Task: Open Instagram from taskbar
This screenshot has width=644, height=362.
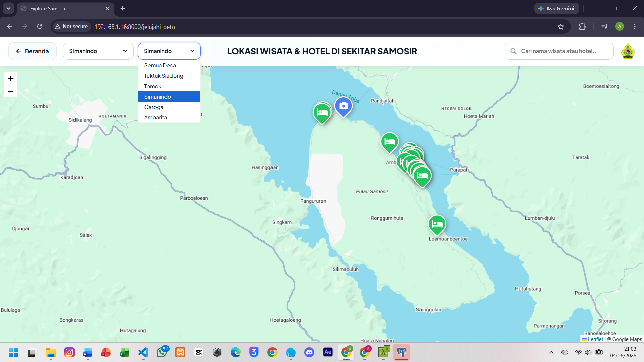Action: 69,352
